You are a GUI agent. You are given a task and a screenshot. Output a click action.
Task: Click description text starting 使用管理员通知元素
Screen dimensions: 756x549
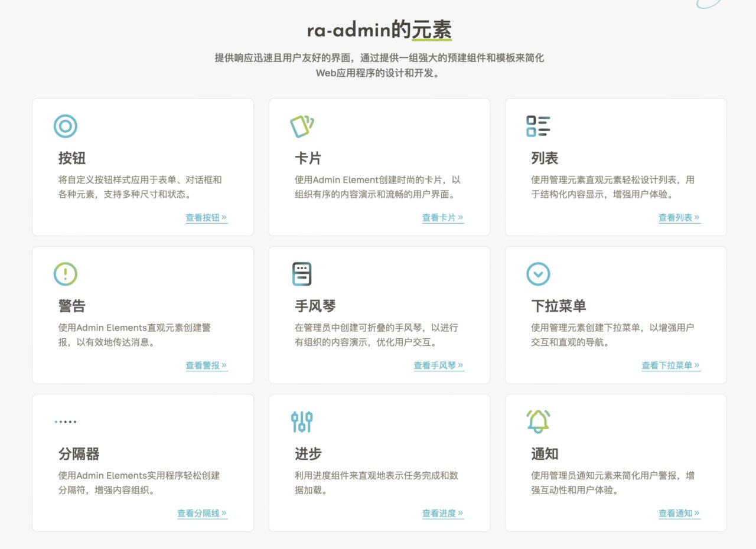pos(612,483)
